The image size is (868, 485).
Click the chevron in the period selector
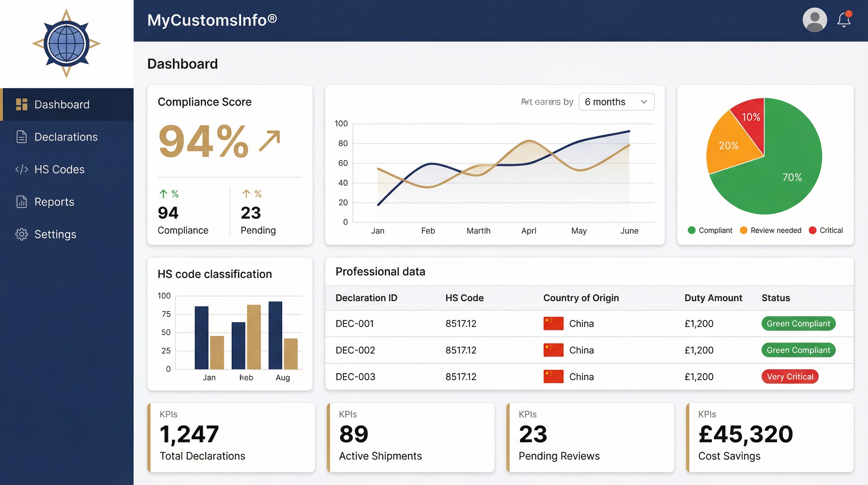(x=644, y=102)
